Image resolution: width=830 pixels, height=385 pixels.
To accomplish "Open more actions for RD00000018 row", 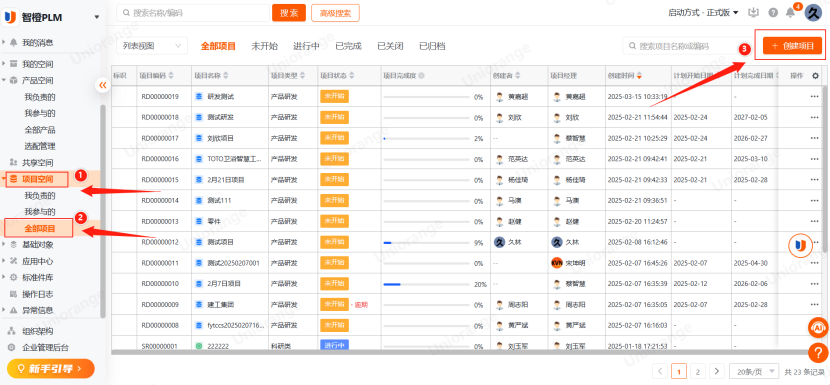I will click(x=815, y=118).
